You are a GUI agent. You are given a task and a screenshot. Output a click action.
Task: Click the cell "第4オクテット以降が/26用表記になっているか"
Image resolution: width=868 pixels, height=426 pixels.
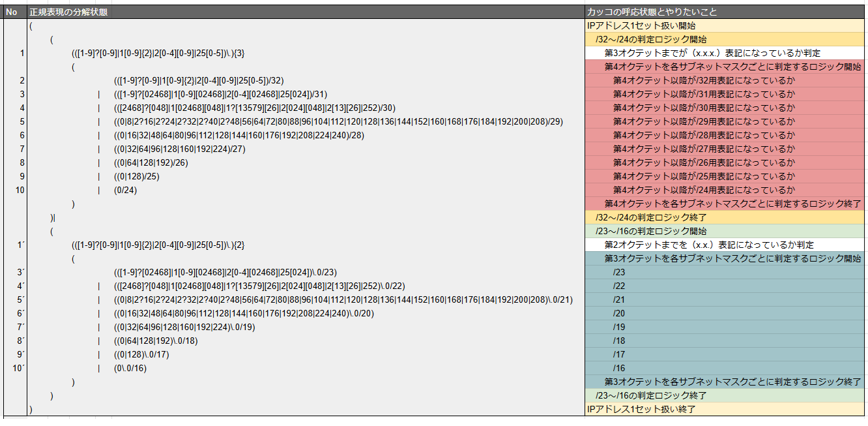tap(725, 163)
